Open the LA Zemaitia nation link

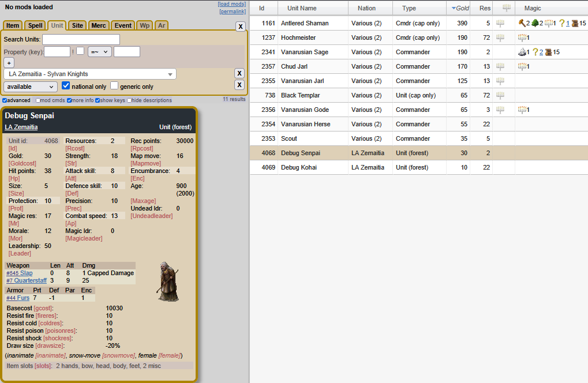pos(21,127)
